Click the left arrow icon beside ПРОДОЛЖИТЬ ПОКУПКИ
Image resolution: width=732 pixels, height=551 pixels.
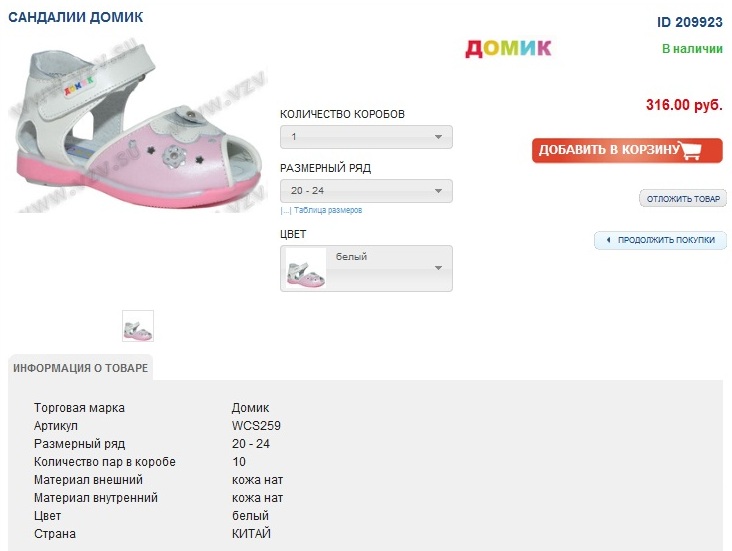[x=608, y=240]
